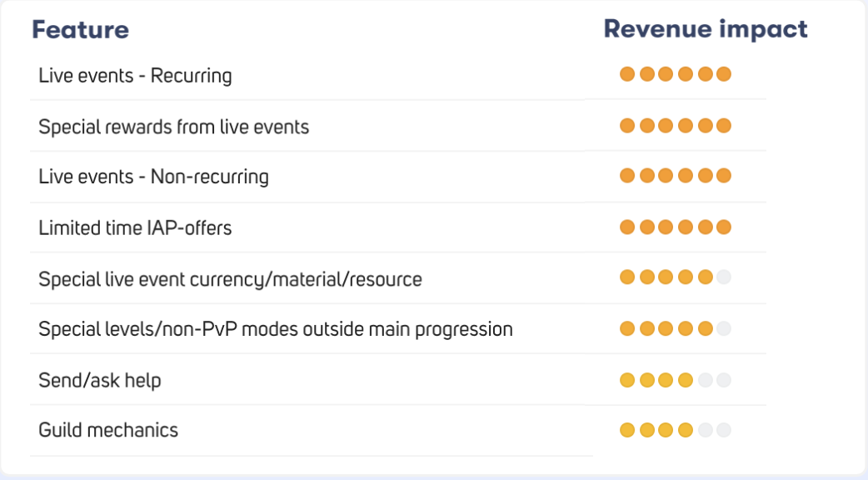The height and width of the screenshot is (480, 868).
Task: Click the single grey dot in Special levels row
Action: tap(724, 329)
